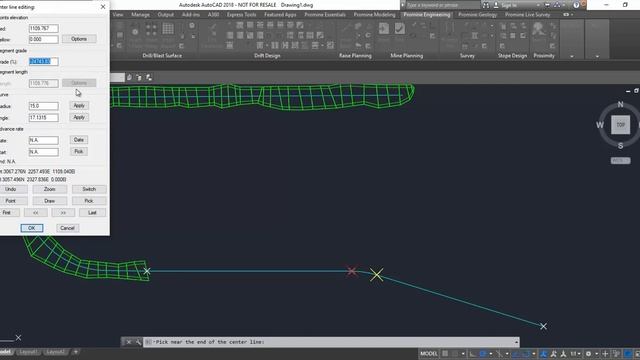
Task: Click first large icon in Mine Planning panel
Action: point(384,29)
